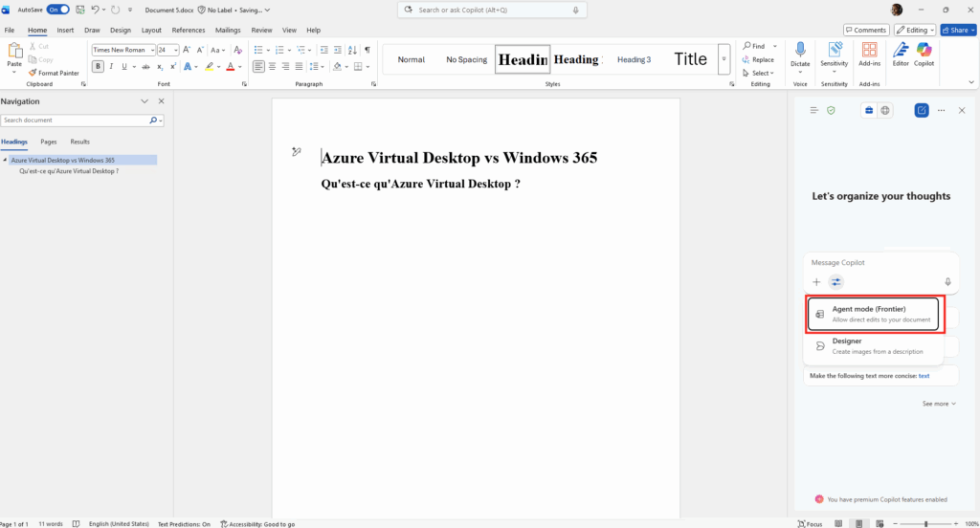980x528 pixels.
Task: Open the font name dropdown
Action: [151, 50]
